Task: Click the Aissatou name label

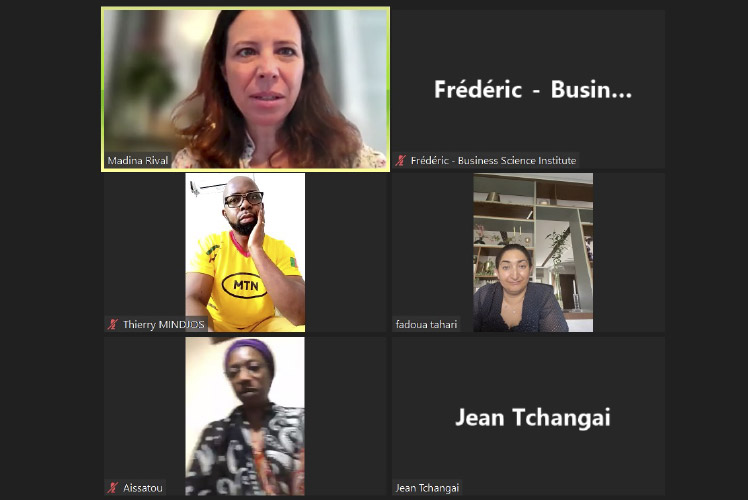Action: [143, 488]
